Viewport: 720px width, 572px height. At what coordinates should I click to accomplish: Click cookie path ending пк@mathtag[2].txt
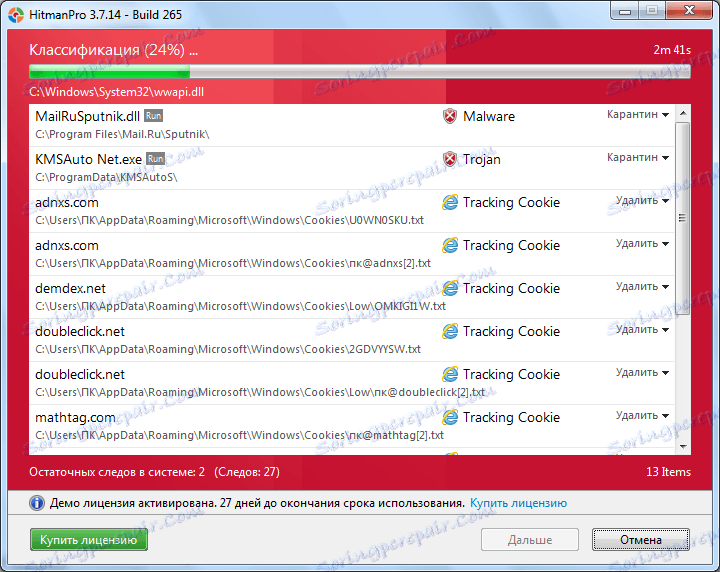coord(239,435)
